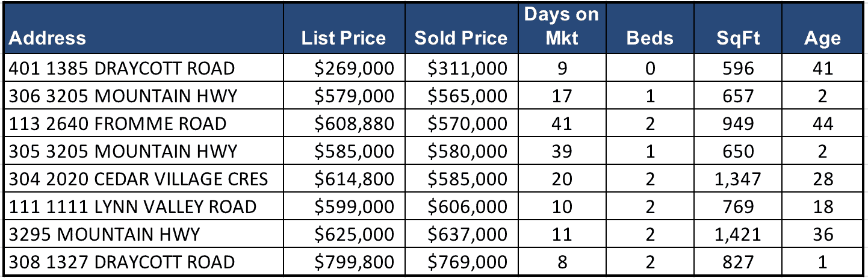Select the $311,000 sold price cell
868x278 pixels.
pos(467,69)
